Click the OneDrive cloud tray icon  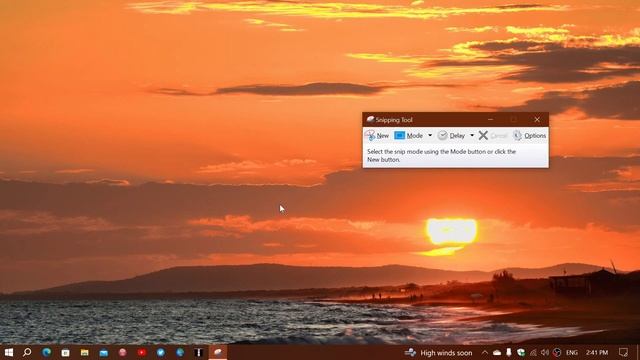tap(497, 352)
